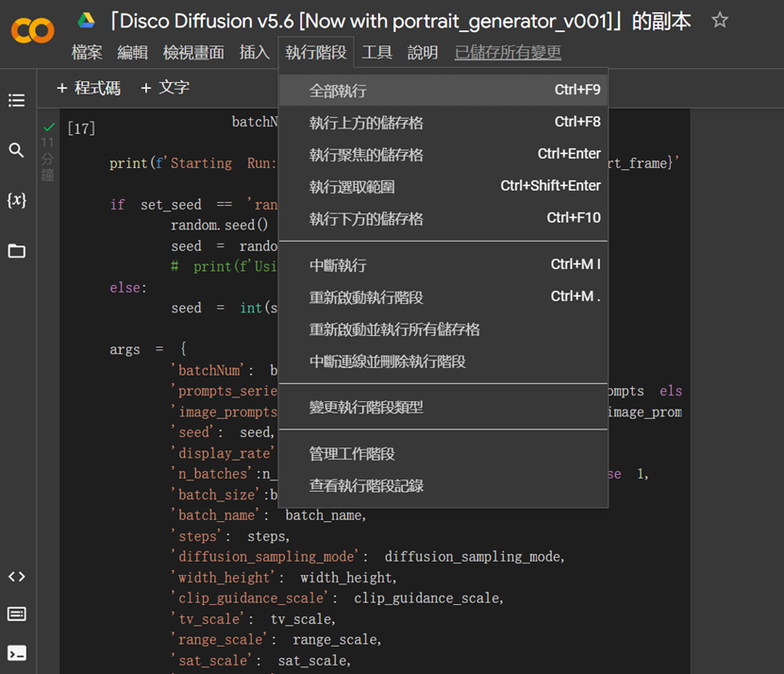Select 中斷連線並刪除執行階段
Screen dimensions: 784x674
click(443, 362)
